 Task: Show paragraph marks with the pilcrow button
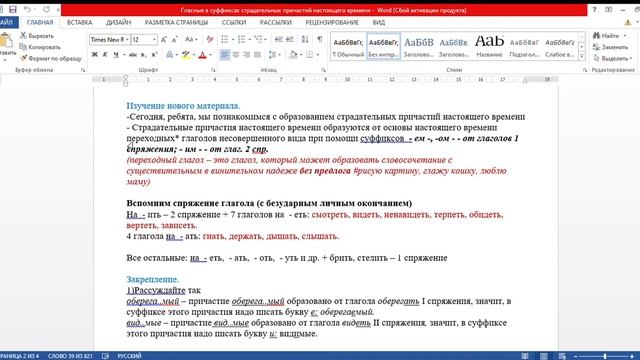tap(320, 40)
